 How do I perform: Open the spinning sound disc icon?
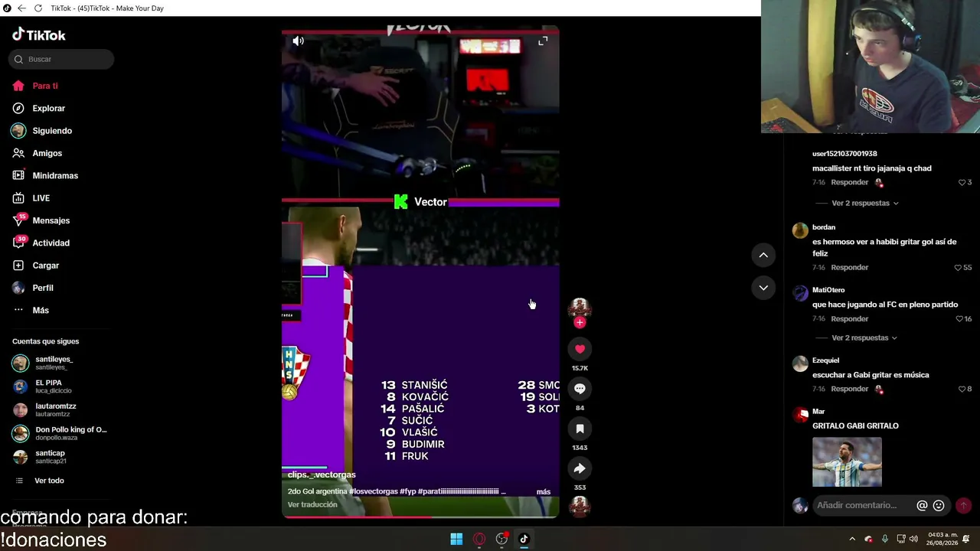[580, 507]
